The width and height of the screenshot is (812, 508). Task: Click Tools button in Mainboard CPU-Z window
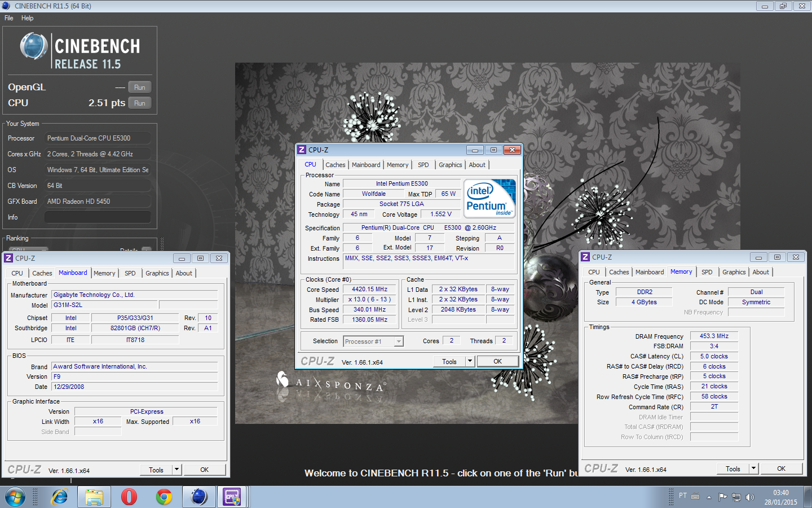pos(156,470)
